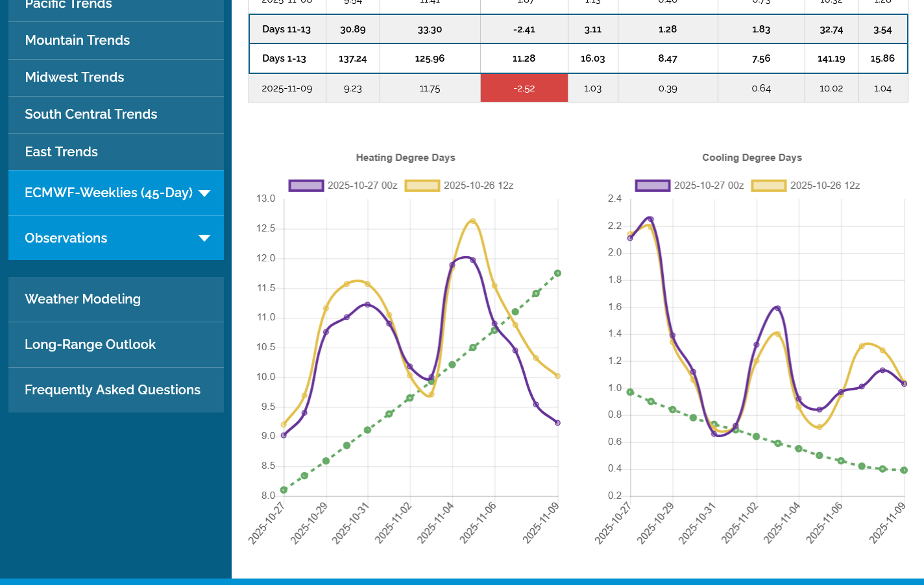
Task: Open Frequently Asked Questions
Action: [x=112, y=390]
